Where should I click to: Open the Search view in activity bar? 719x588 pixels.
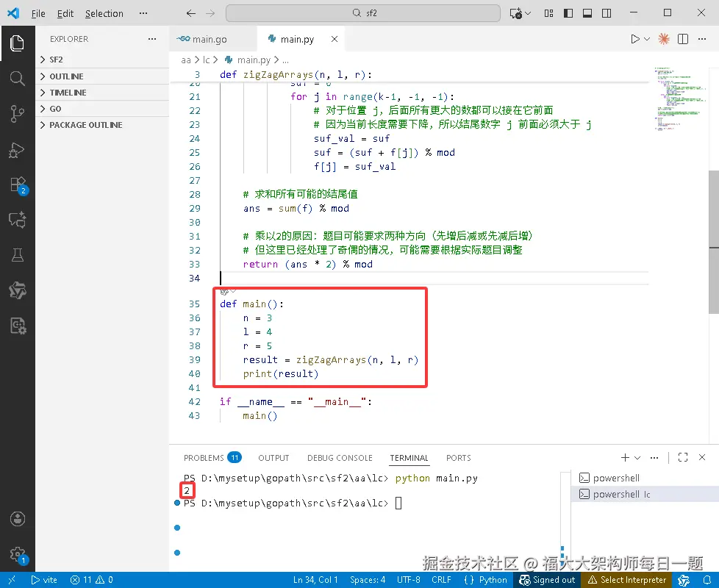pos(17,79)
